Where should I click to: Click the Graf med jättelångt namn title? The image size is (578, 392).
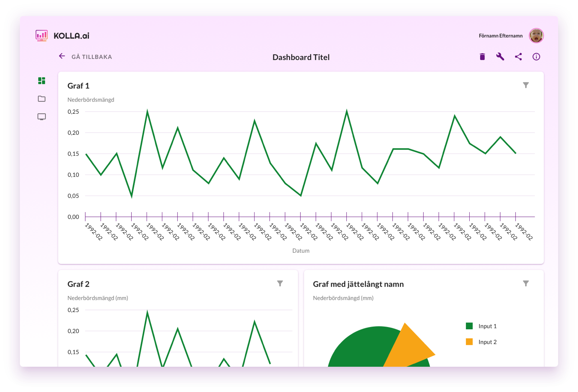click(358, 284)
